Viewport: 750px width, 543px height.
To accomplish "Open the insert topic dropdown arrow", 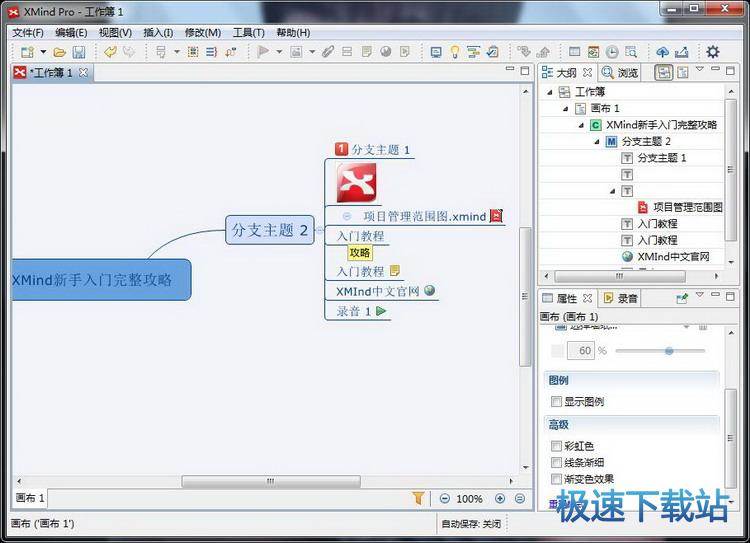I will (176, 52).
